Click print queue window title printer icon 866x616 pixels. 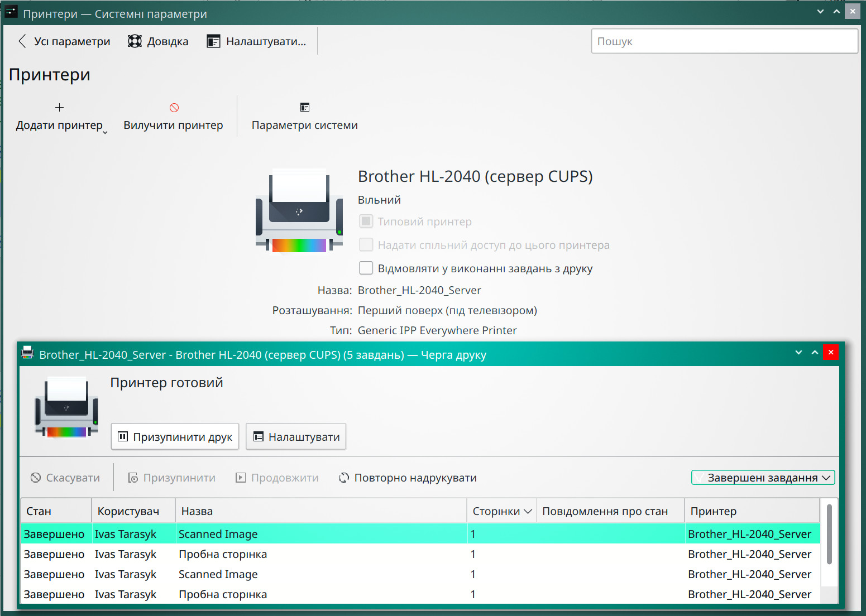pos(27,354)
